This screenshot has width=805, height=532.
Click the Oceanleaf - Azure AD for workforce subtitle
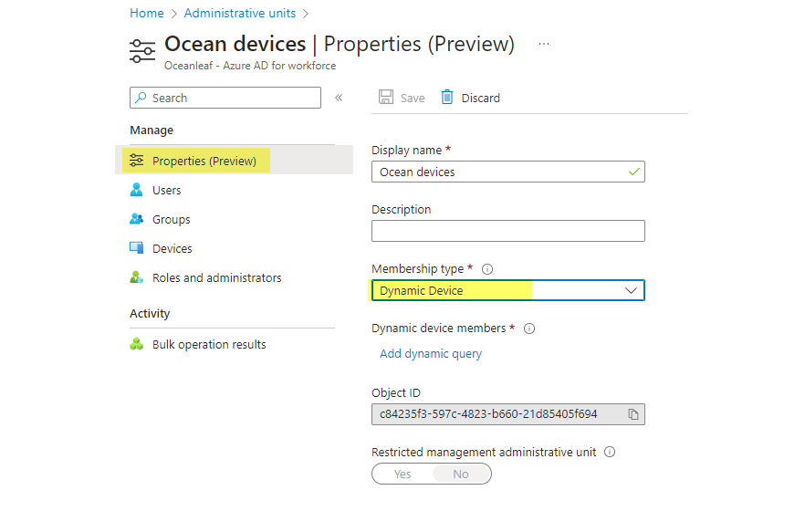tap(250, 66)
